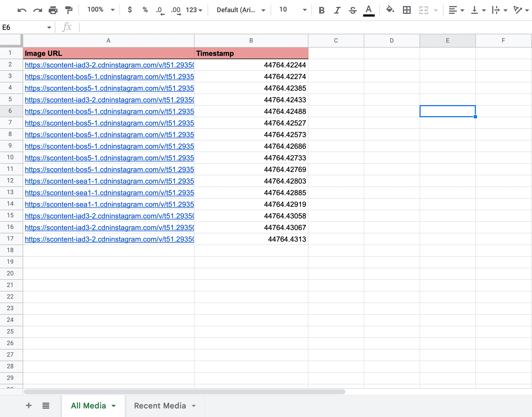Open the All Media sheet tab menu

[x=113, y=405]
